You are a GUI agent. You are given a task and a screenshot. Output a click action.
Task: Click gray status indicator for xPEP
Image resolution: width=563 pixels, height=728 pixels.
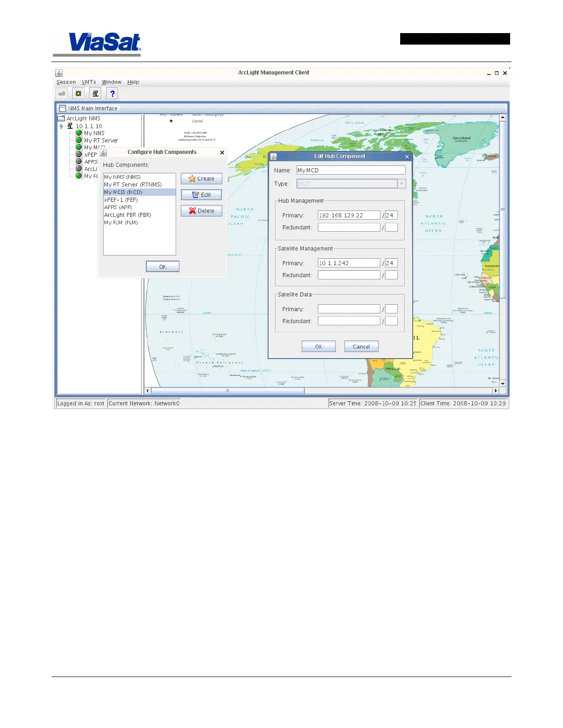tap(79, 154)
